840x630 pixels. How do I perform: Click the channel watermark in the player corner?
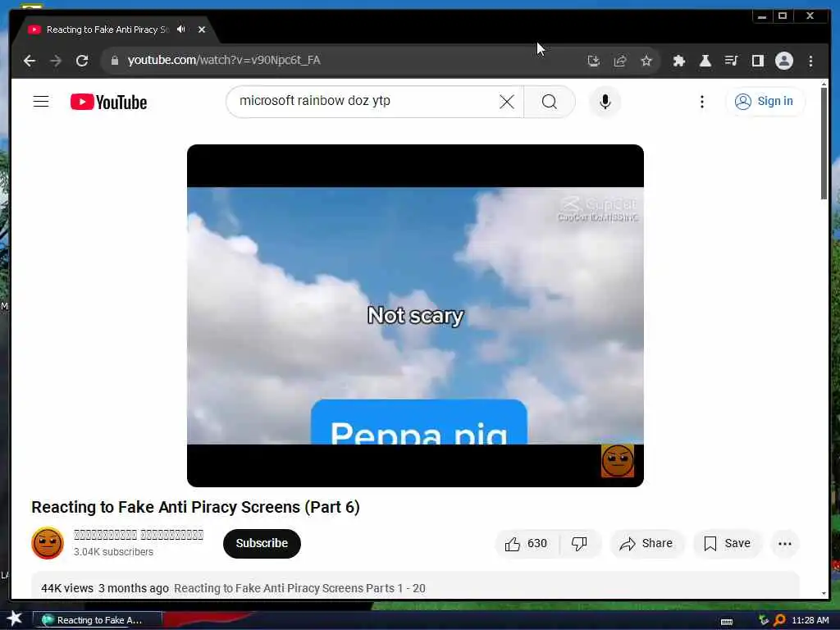coord(617,461)
